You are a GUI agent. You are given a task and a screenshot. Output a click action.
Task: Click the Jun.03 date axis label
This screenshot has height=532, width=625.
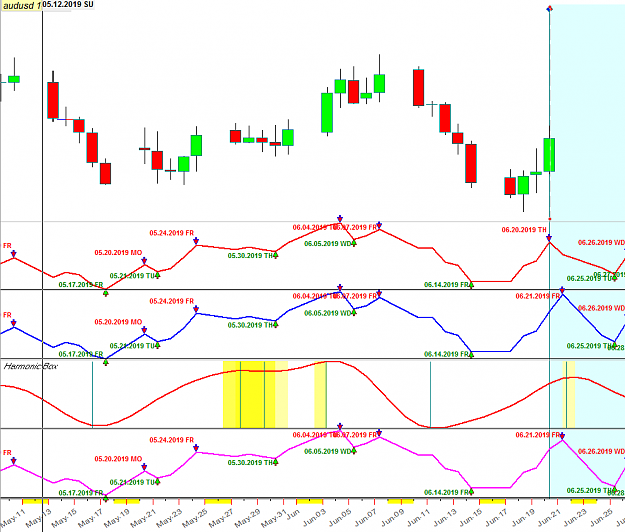click(x=314, y=517)
